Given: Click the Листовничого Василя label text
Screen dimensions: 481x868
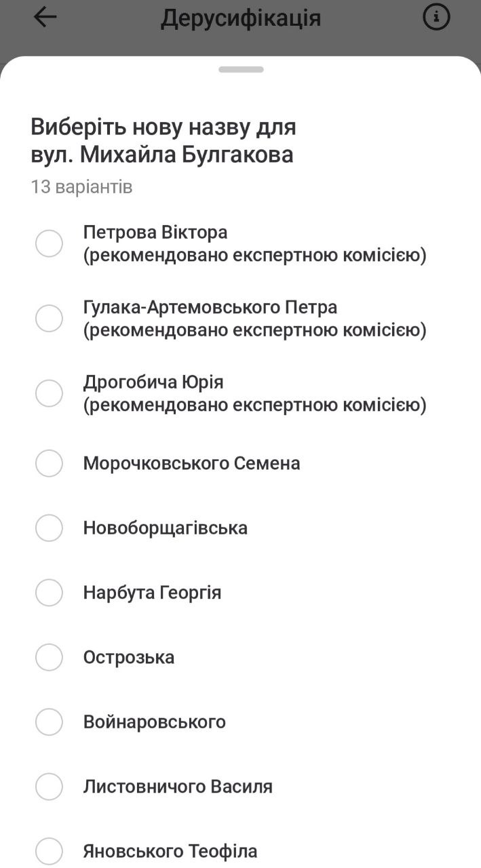Looking at the screenshot, I should pyautogui.click(x=178, y=787).
